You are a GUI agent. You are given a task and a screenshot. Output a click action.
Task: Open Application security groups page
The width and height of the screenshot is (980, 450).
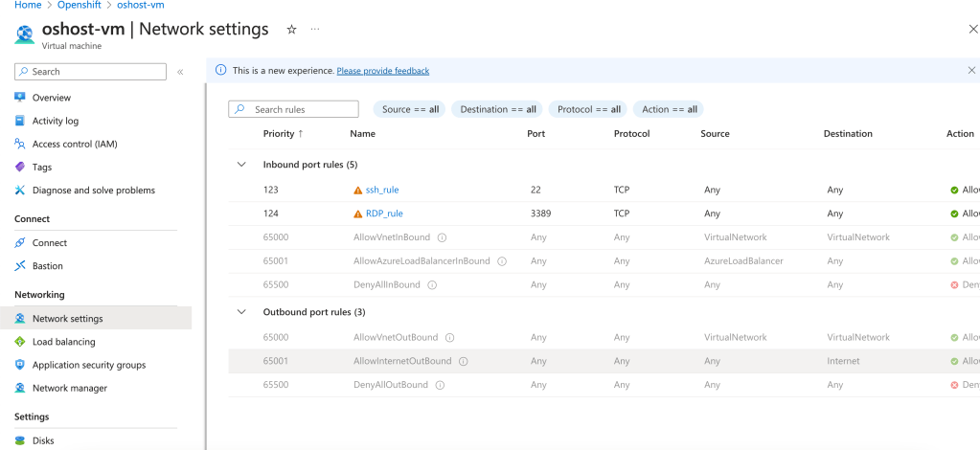click(x=89, y=365)
